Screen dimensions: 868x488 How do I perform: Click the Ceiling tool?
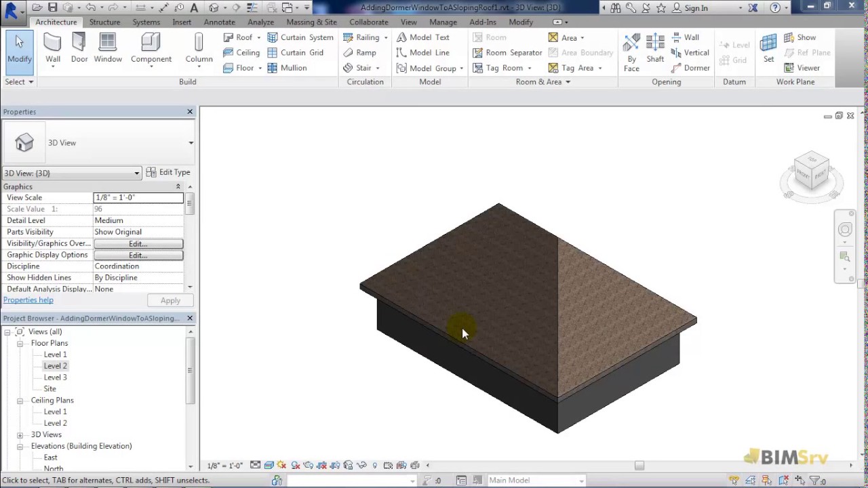[x=241, y=52]
